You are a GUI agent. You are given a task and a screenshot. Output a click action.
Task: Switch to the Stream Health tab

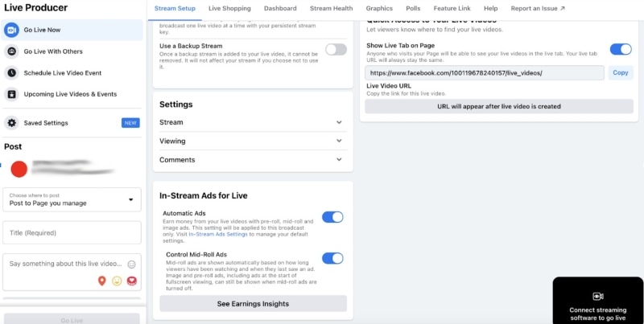tap(331, 8)
